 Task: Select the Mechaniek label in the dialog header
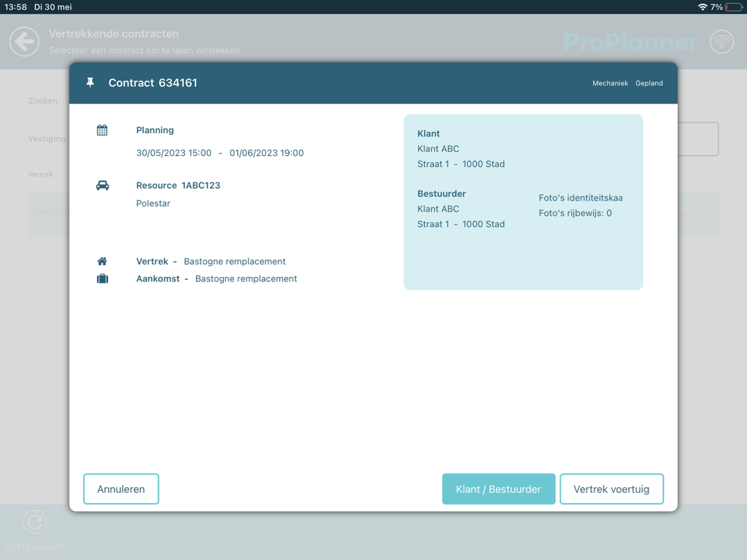tap(610, 83)
